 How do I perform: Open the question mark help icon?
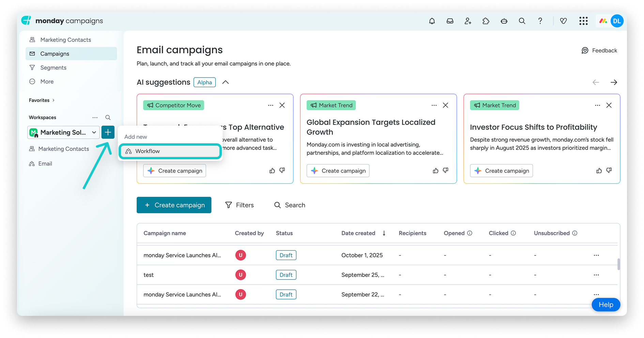pyautogui.click(x=540, y=21)
